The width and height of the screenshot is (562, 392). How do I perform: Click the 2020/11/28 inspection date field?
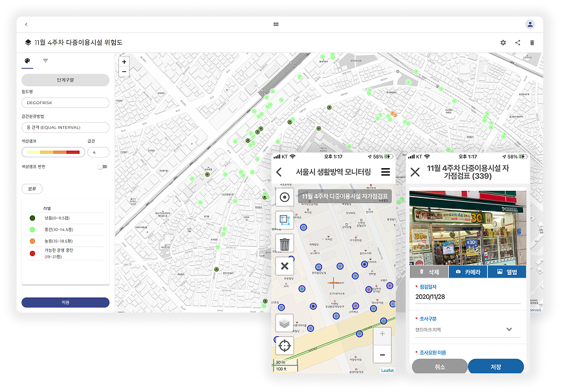pyautogui.click(x=466, y=297)
